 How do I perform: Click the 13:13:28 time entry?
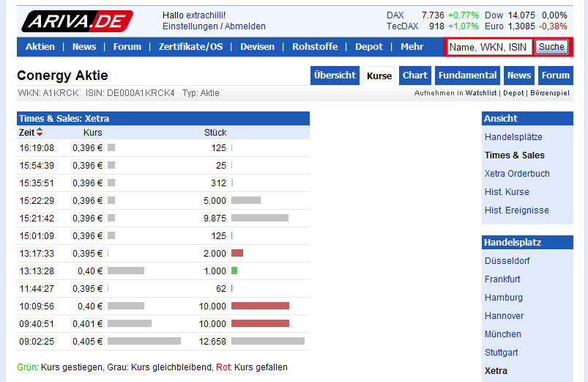(x=37, y=271)
